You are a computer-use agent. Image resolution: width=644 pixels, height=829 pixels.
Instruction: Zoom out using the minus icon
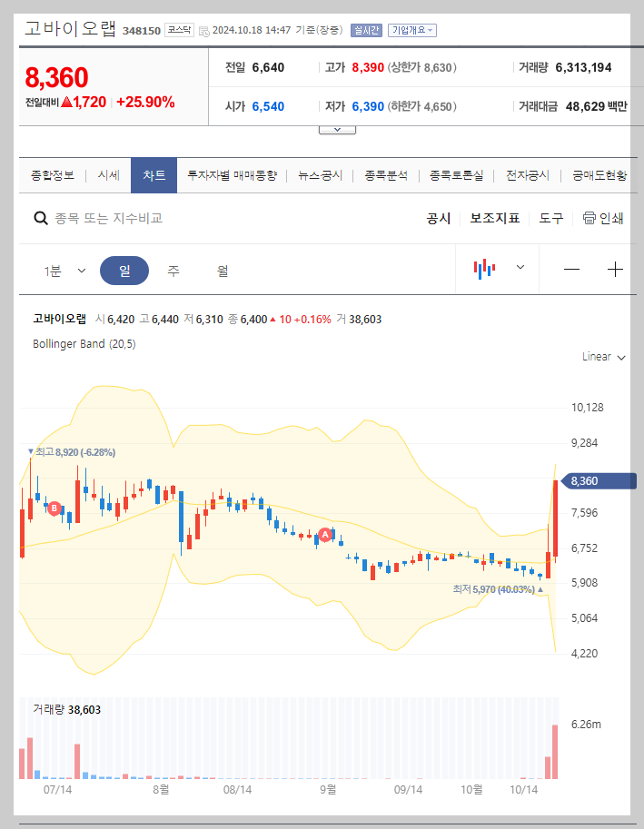[x=573, y=269]
